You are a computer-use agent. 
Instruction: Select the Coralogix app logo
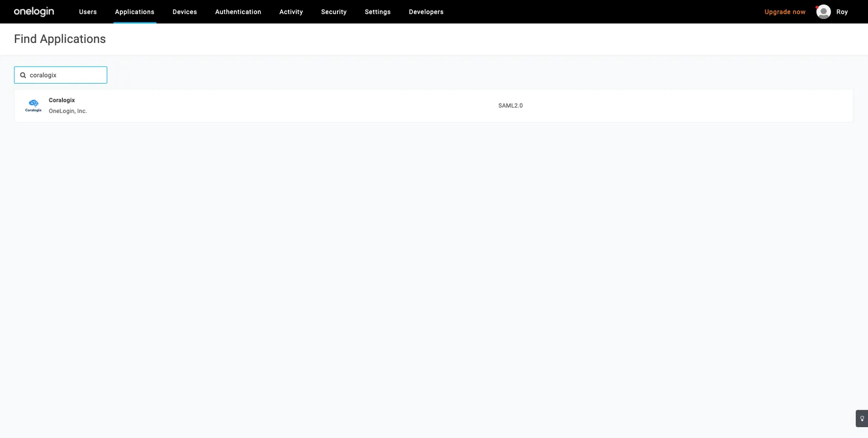click(34, 106)
